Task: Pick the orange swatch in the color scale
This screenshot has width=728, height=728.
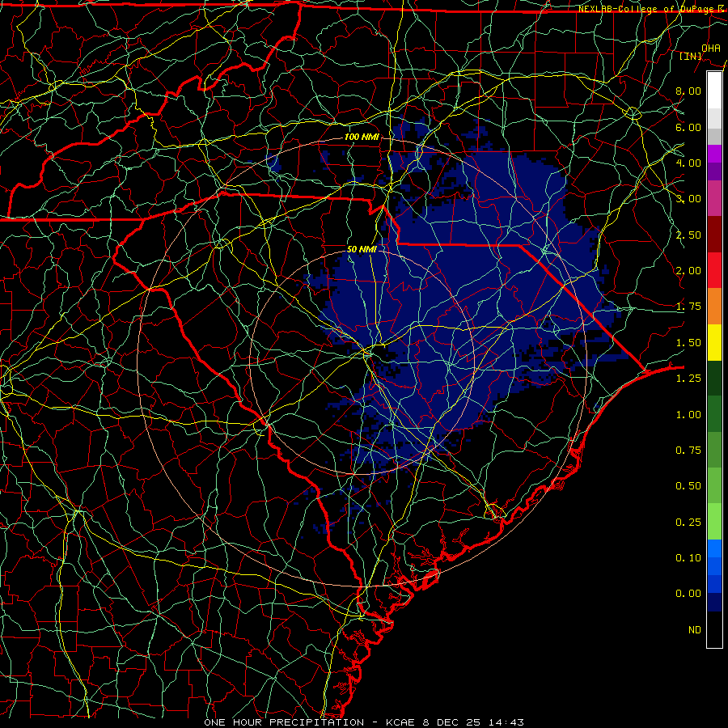Action: [x=714, y=307]
